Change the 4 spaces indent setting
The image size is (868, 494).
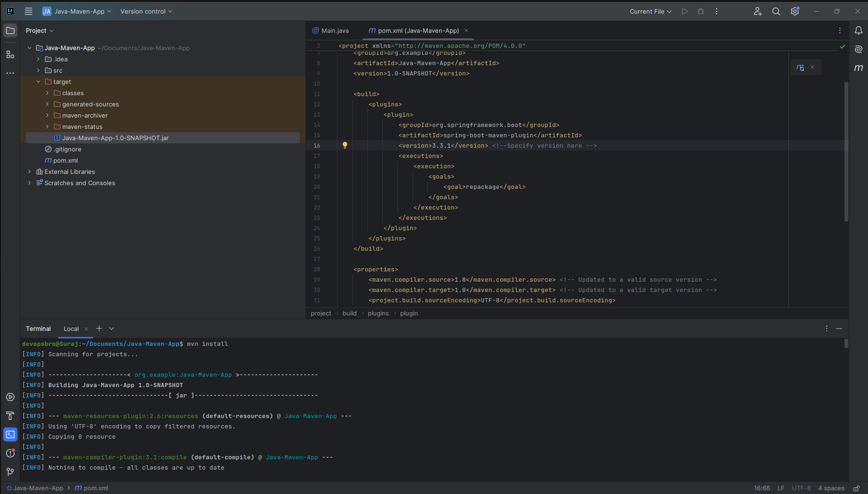pyautogui.click(x=831, y=488)
